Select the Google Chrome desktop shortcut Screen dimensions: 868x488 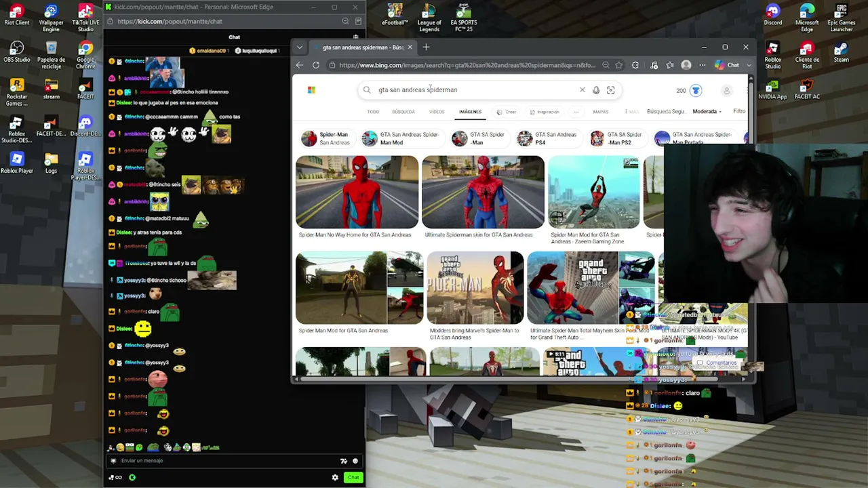click(x=85, y=55)
